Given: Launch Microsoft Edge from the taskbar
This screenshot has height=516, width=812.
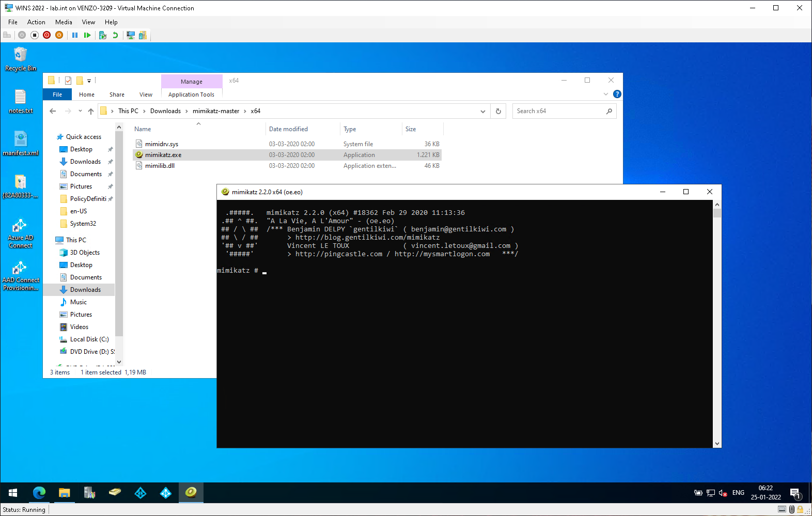Looking at the screenshot, I should pos(39,493).
